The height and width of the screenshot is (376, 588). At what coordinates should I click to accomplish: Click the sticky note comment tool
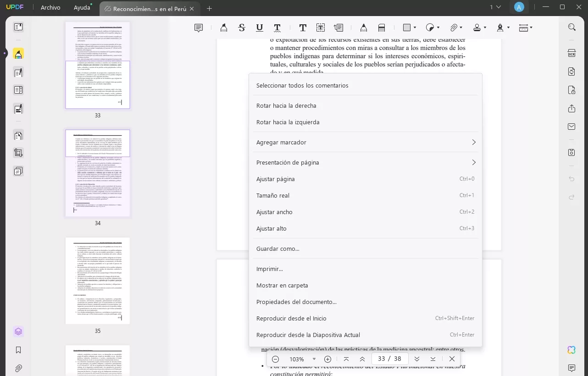coord(199,28)
